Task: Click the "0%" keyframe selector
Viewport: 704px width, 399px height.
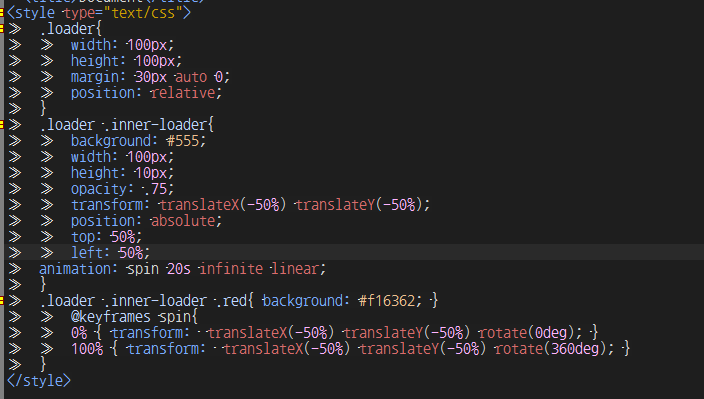Action: [79, 333]
